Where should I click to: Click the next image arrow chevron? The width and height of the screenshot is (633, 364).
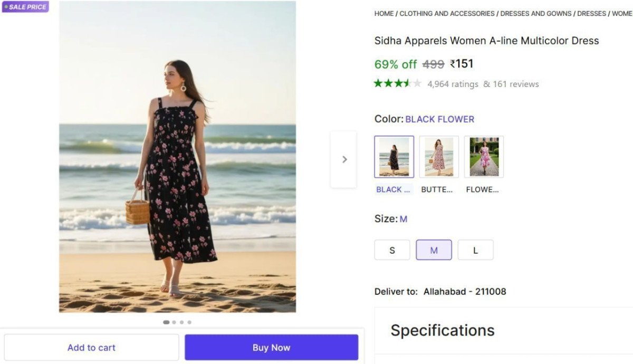(x=344, y=159)
